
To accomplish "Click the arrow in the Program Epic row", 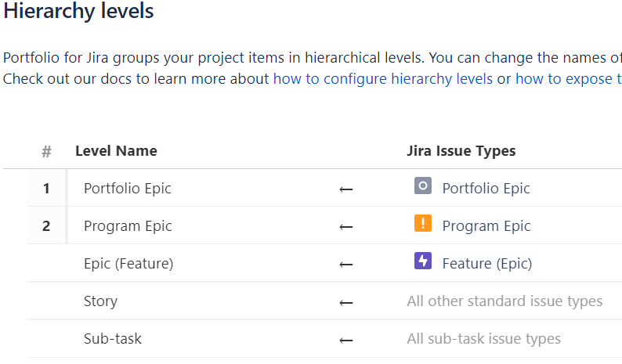I will pyautogui.click(x=346, y=227).
